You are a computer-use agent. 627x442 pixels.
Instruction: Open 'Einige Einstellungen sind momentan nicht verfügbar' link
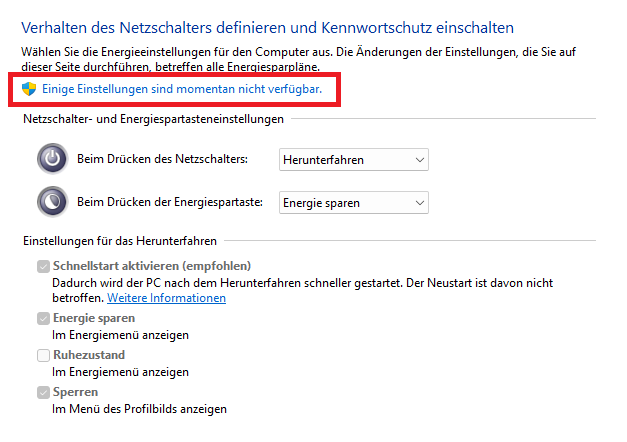(x=181, y=89)
